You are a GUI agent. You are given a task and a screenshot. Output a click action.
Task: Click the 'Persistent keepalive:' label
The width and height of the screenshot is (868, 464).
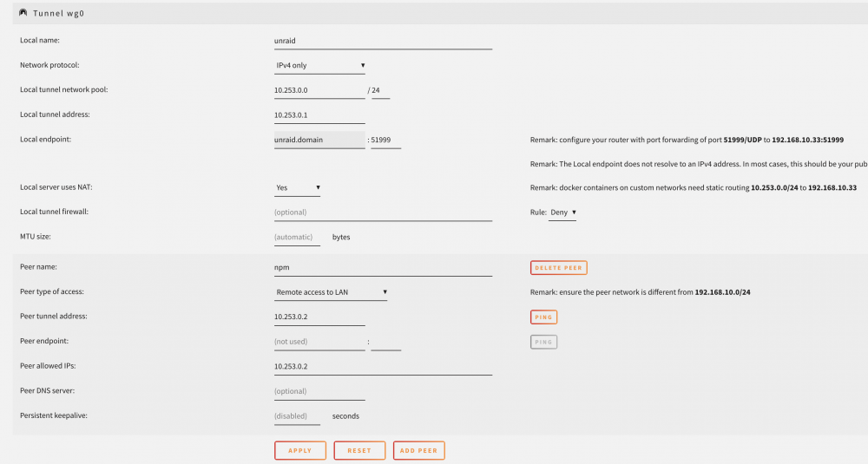[x=54, y=416]
